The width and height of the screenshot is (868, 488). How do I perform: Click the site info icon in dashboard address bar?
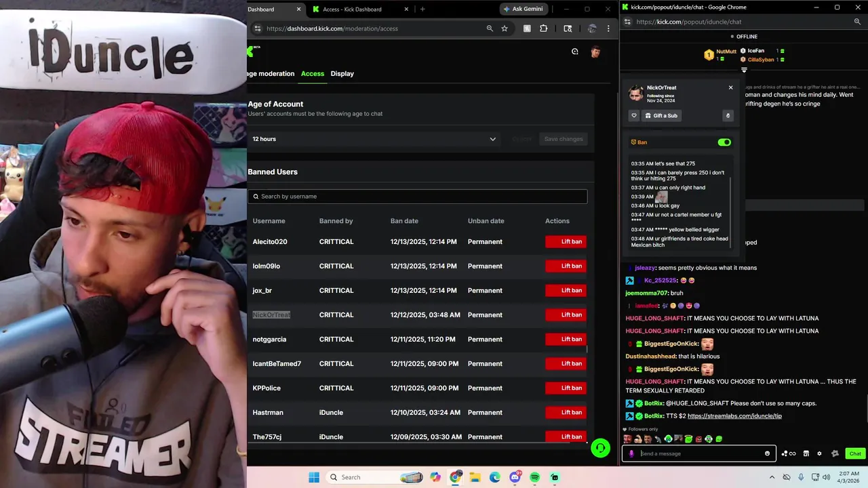257,28
